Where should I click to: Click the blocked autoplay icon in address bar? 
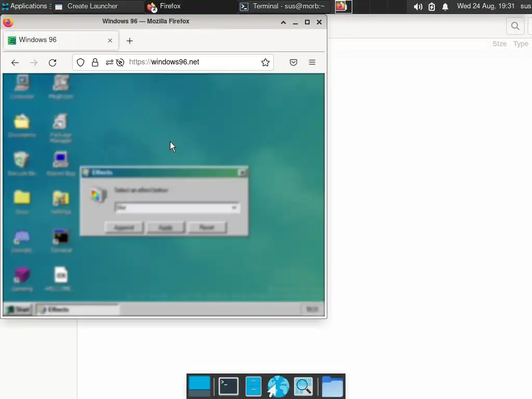(120, 62)
